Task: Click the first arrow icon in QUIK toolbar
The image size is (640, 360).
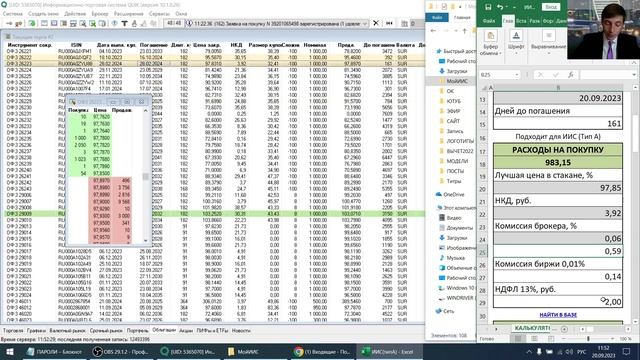Action: pos(9,24)
